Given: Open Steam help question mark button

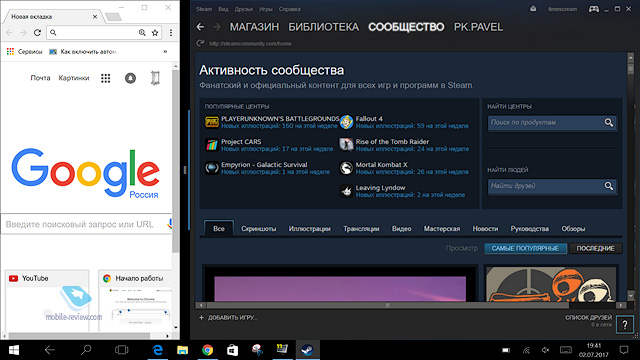Looking at the screenshot, I should [625, 324].
